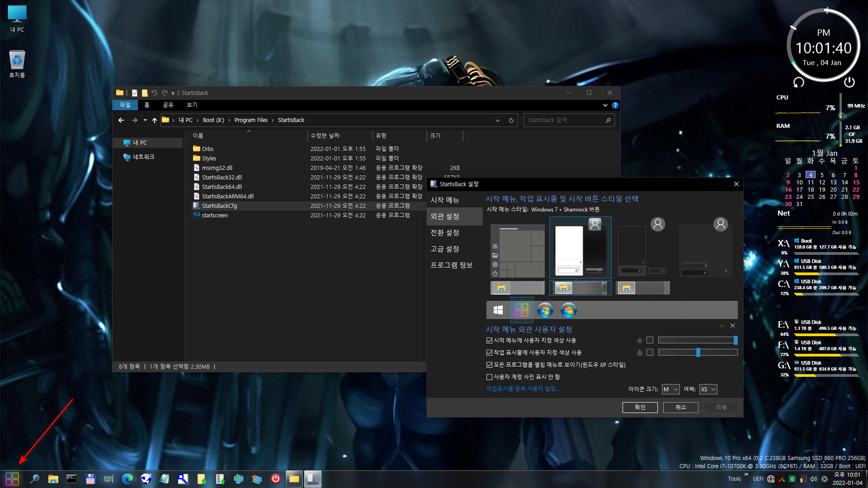Viewport: 868px width, 488px height.
Task: Open the 전환 설정 settings tab
Action: (455, 233)
